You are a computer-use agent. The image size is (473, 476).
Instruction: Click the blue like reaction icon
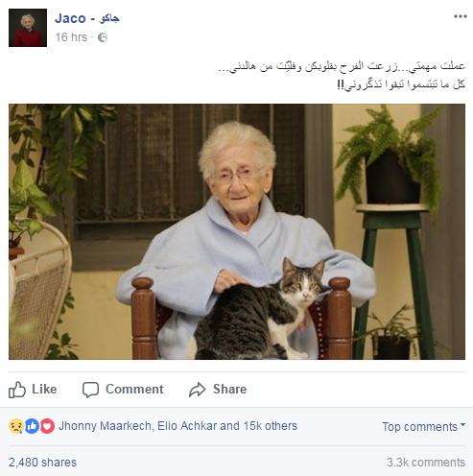(x=32, y=426)
